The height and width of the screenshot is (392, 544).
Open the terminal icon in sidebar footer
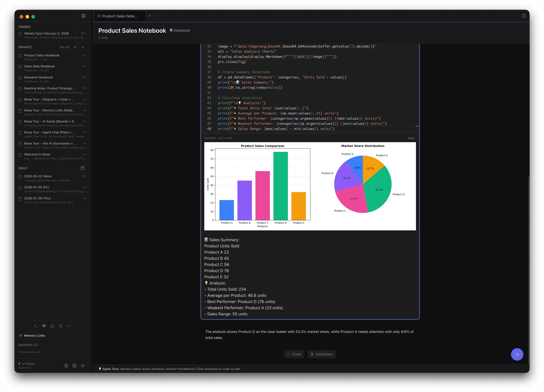point(36,326)
